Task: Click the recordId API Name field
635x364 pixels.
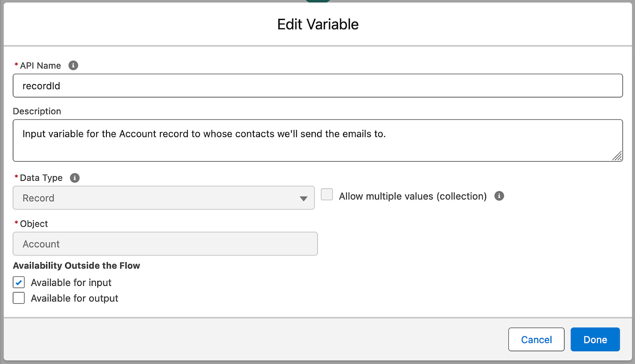Action: [317, 85]
